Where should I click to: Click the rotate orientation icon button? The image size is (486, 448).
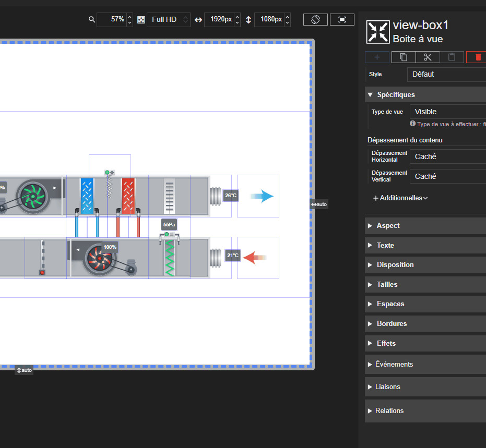[315, 19]
